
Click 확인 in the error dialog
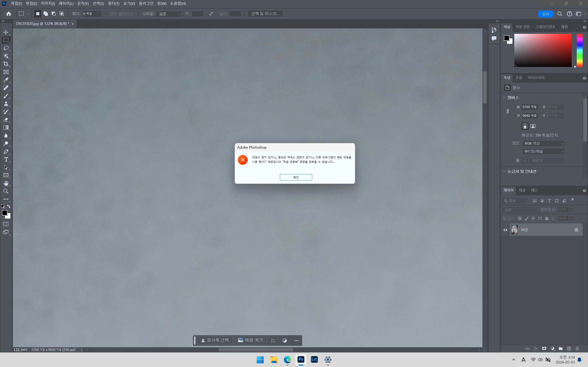[296, 177]
